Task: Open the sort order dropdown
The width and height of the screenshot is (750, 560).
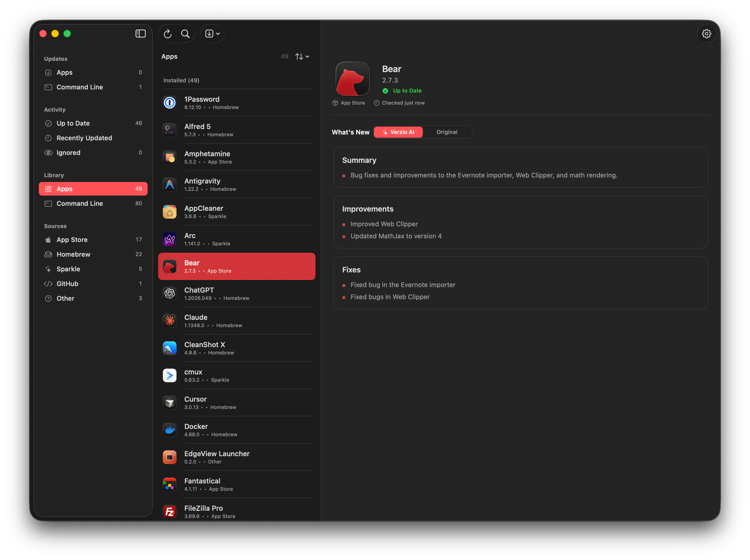Action: (x=302, y=57)
